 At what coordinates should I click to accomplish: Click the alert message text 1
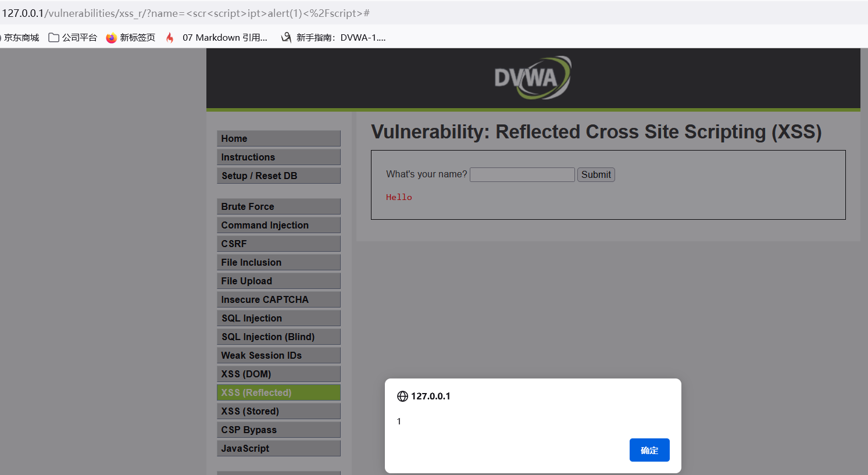coord(399,422)
